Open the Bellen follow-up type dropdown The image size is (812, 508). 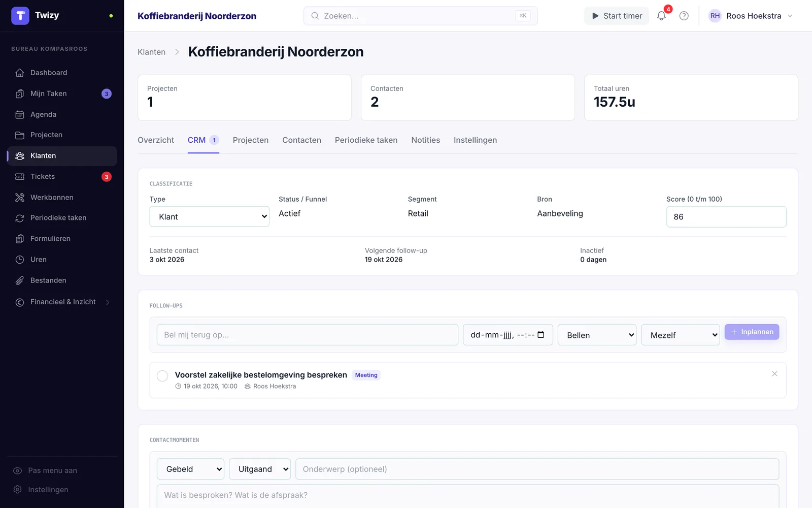[597, 335]
